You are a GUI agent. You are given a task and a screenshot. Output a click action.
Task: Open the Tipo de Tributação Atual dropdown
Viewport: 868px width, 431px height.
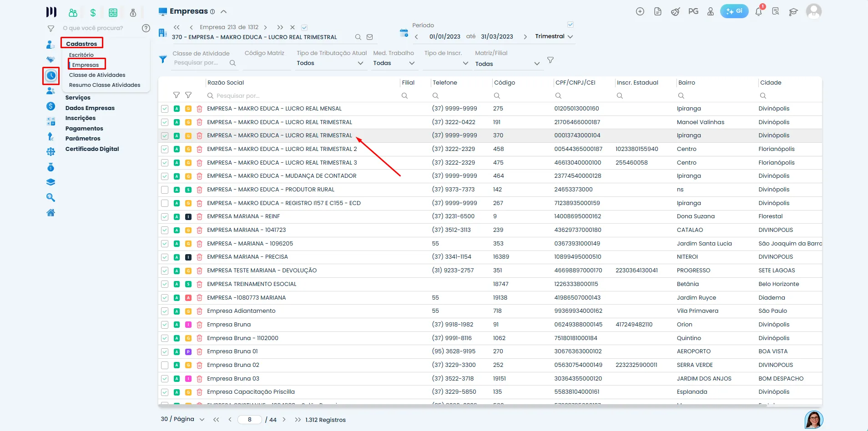330,63
